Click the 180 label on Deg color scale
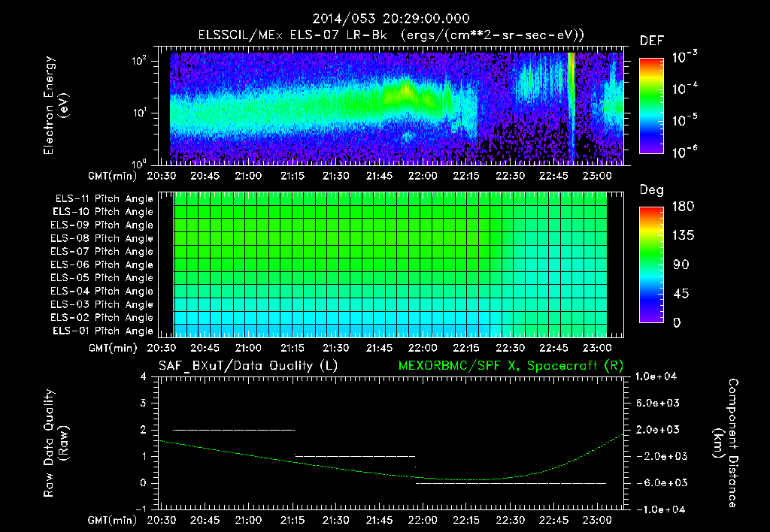 (683, 206)
